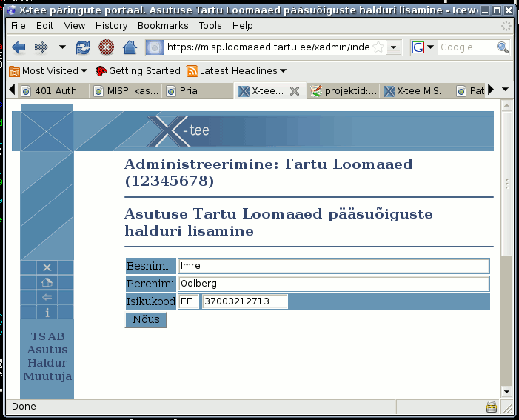Click the browser Back arrow button
This screenshot has height=420, width=519.
tap(19, 47)
